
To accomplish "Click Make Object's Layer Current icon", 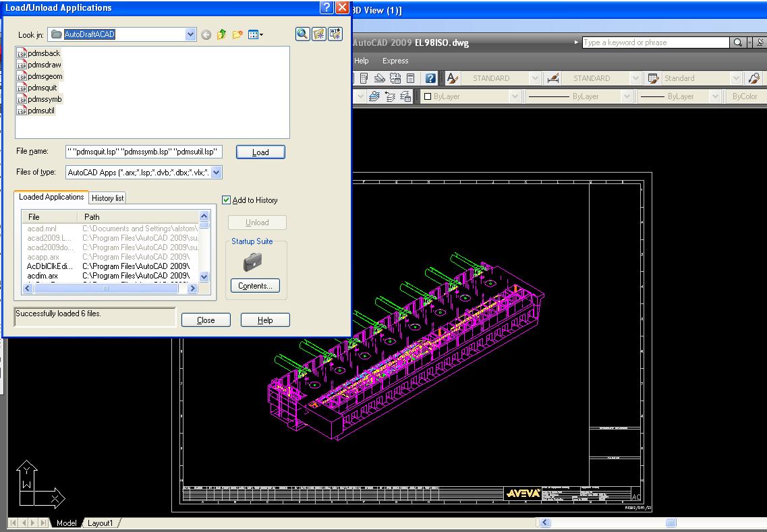I will [374, 96].
